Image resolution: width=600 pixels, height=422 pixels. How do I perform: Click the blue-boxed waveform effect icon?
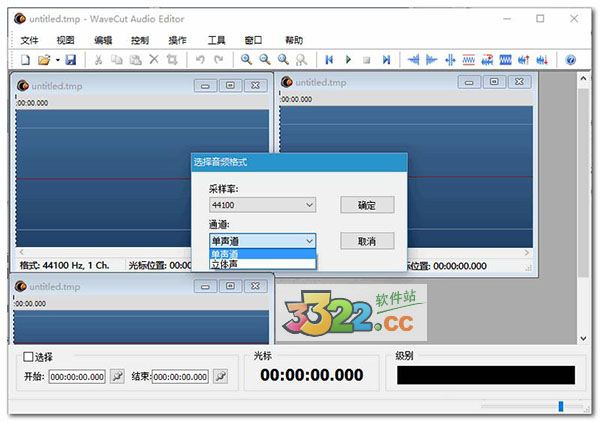click(x=505, y=60)
